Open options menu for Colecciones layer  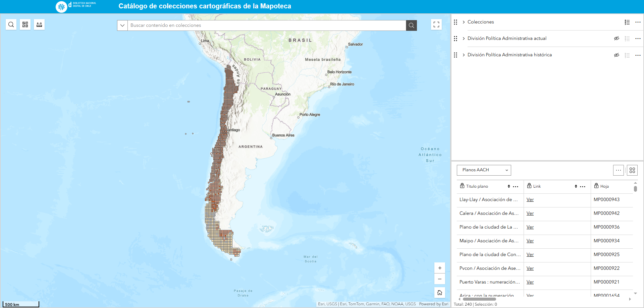638,22
